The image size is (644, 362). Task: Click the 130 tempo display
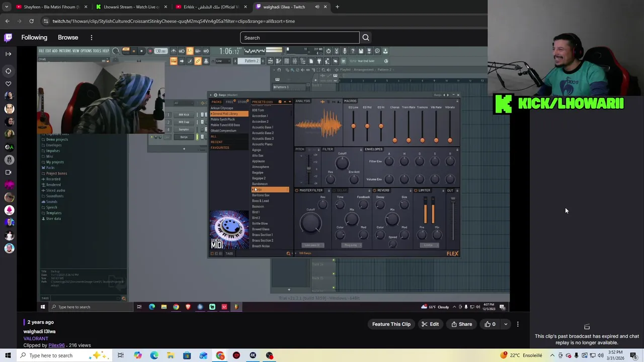click(x=160, y=51)
